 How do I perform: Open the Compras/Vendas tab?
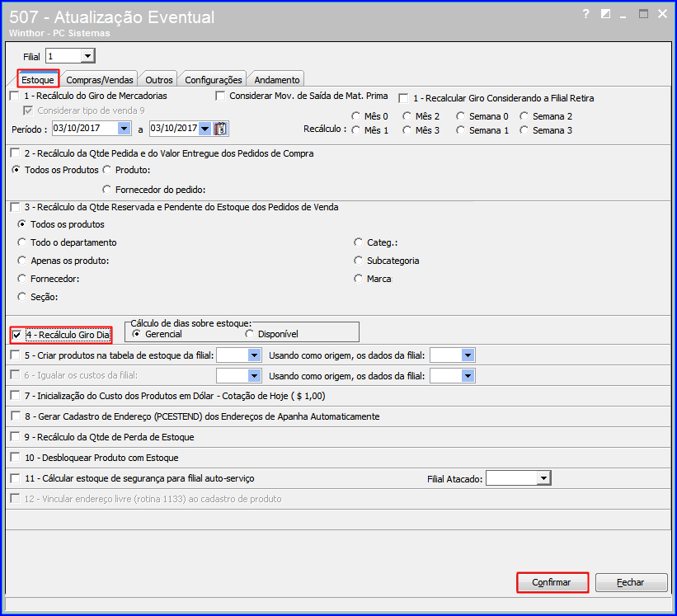coord(99,80)
